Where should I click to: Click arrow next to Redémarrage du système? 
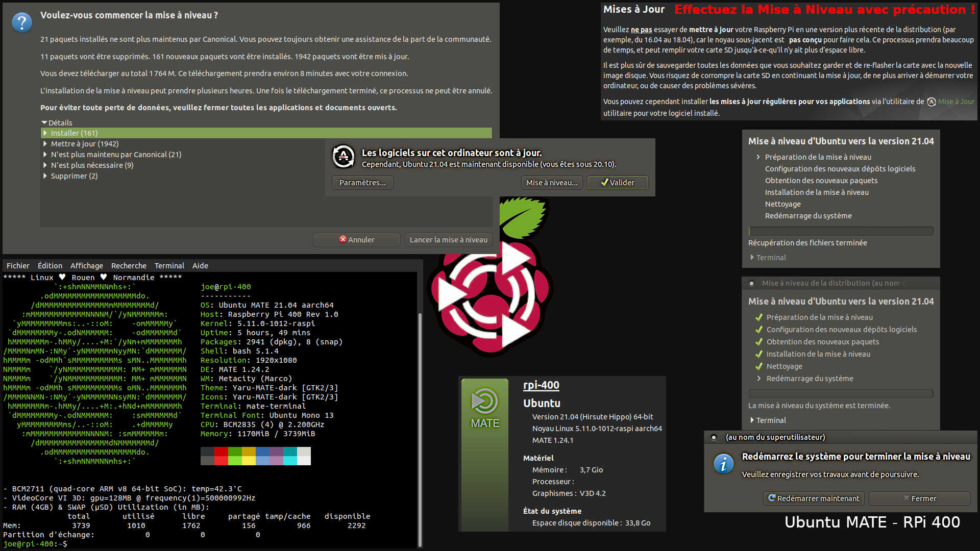[x=759, y=379]
